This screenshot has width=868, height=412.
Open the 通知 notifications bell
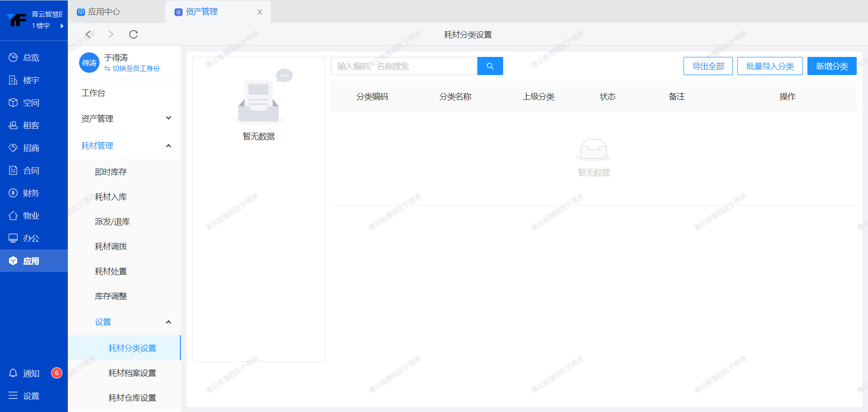[x=14, y=373]
